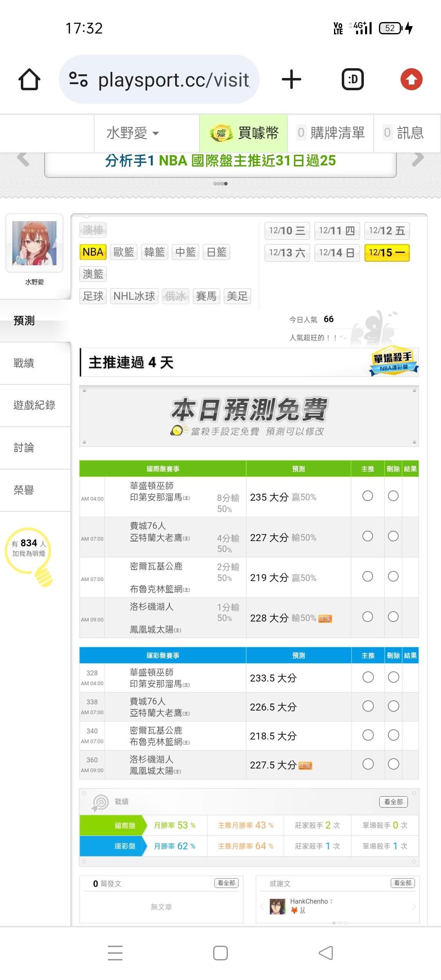Open the 討論 sidebar tab
This screenshot has width=441, height=980.
[x=35, y=448]
